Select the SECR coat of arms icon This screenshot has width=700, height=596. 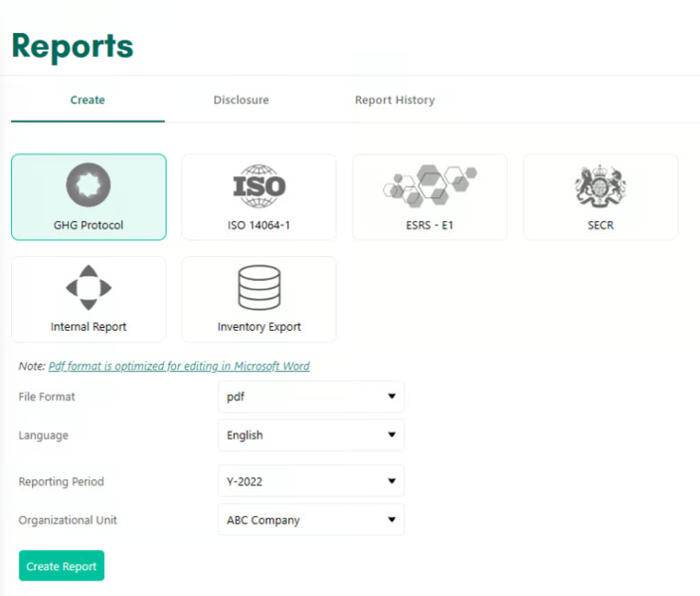601,186
